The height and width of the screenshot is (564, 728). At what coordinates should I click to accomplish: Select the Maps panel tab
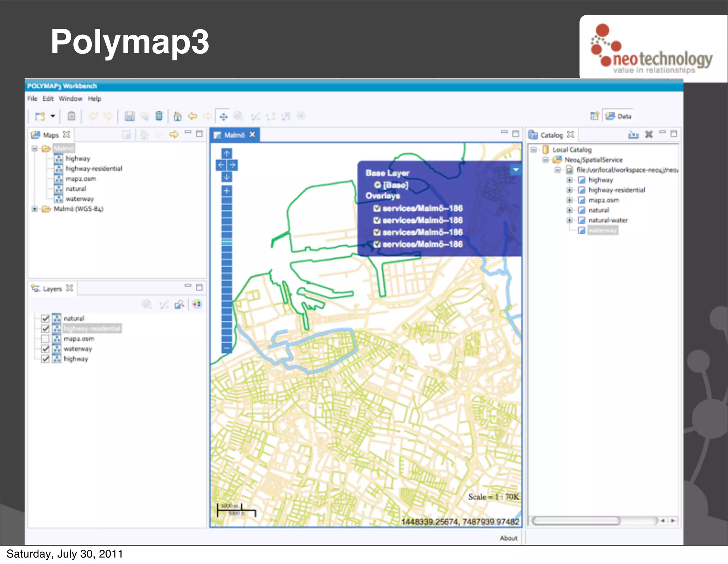50,135
